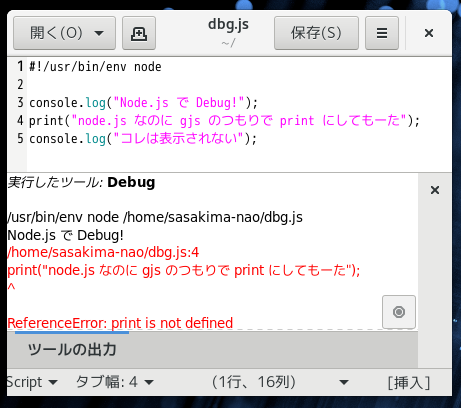This screenshot has width=461, height=408.
Task: Click the (1行、16列) position indicator
Action: pyautogui.click(x=254, y=382)
